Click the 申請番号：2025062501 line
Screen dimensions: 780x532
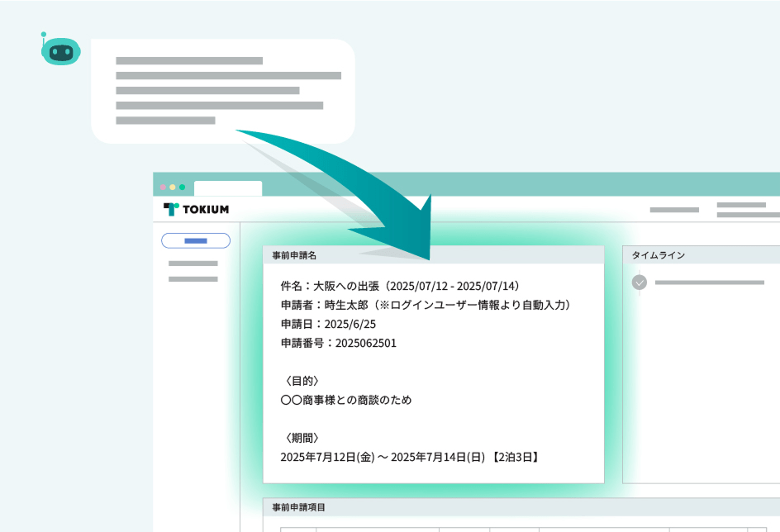(338, 343)
